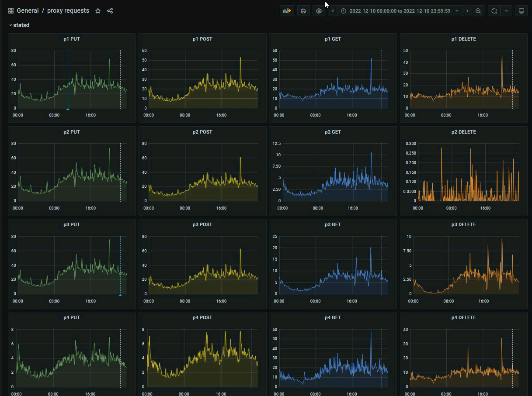Image resolution: width=532 pixels, height=396 pixels.
Task: Share the dashboard using share icon
Action: click(x=110, y=11)
